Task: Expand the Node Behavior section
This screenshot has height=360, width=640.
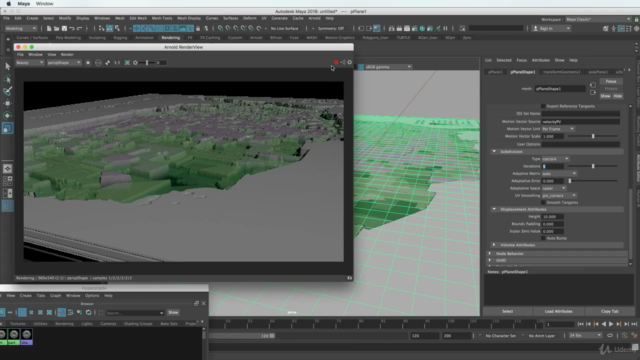Action: click(x=490, y=253)
